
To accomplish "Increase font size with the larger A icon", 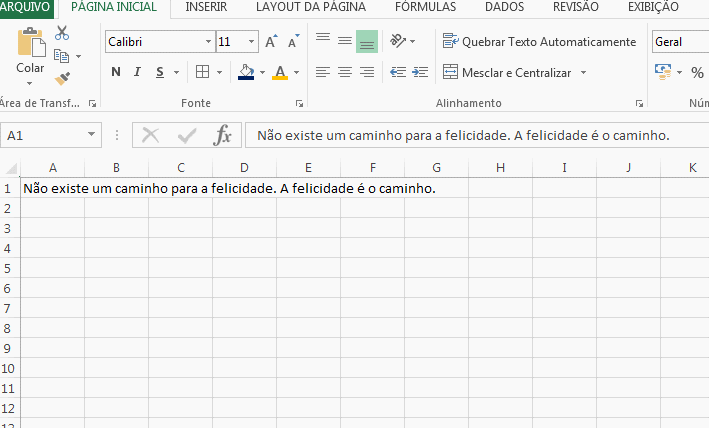I will point(271,42).
